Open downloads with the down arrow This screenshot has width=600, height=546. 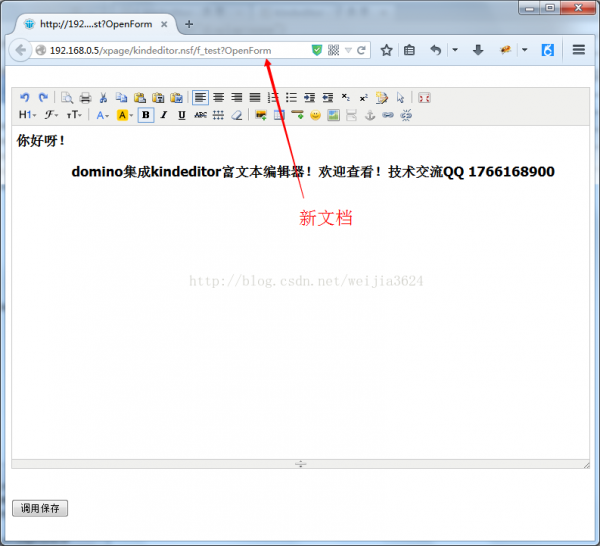[x=478, y=50]
